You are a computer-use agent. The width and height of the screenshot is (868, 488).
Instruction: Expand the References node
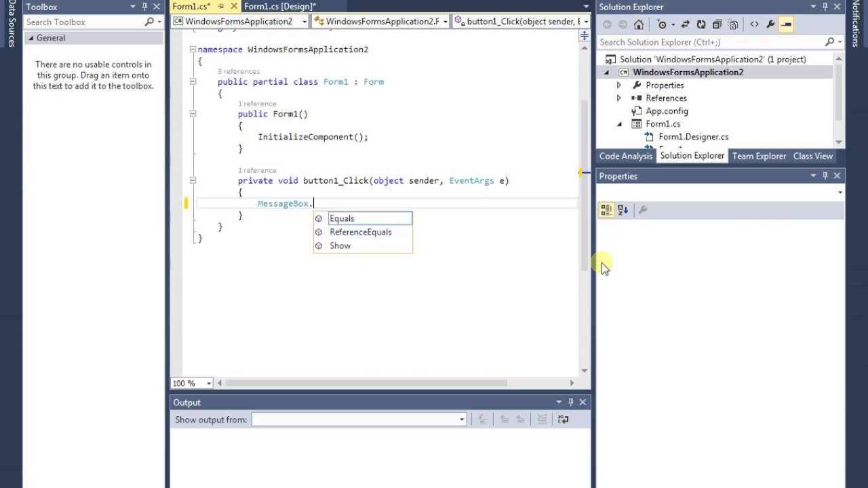(618, 98)
